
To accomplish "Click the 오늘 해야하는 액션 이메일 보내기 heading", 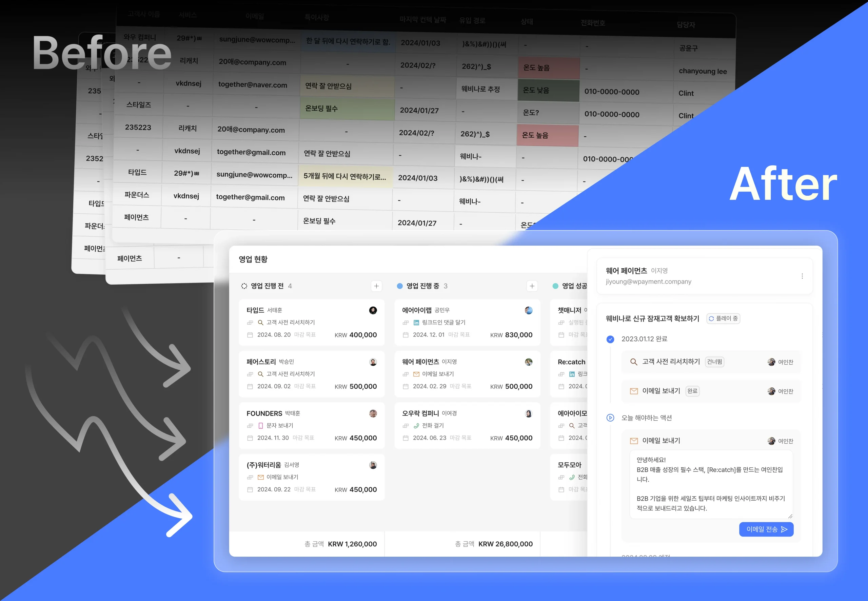I will (661, 441).
